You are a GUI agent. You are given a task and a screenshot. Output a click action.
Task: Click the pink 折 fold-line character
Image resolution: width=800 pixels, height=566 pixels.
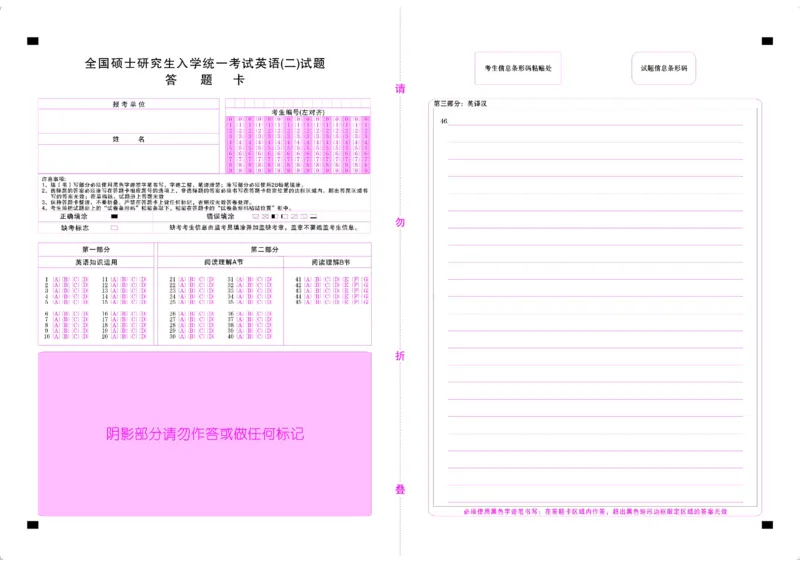pyautogui.click(x=400, y=356)
